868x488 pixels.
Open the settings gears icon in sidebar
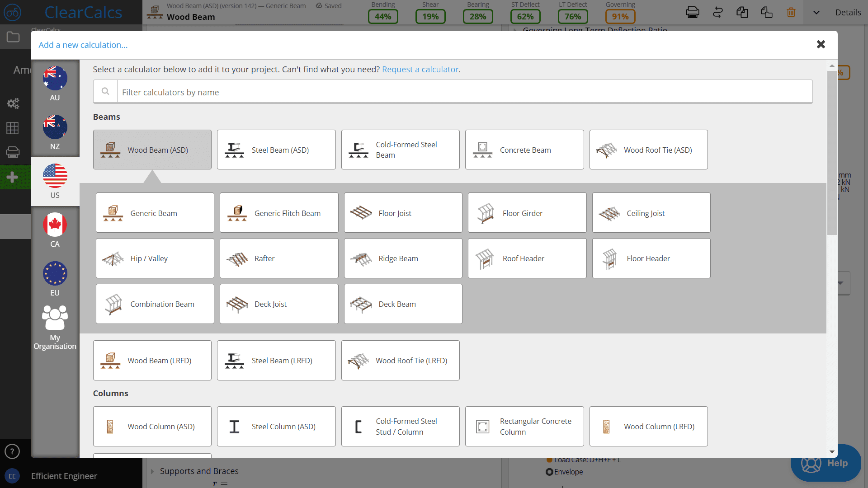pos(13,103)
